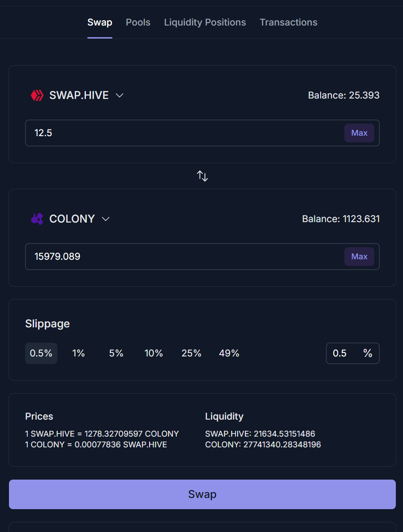The image size is (403, 532).
Task: Set slippage to 49%
Action: click(x=229, y=353)
